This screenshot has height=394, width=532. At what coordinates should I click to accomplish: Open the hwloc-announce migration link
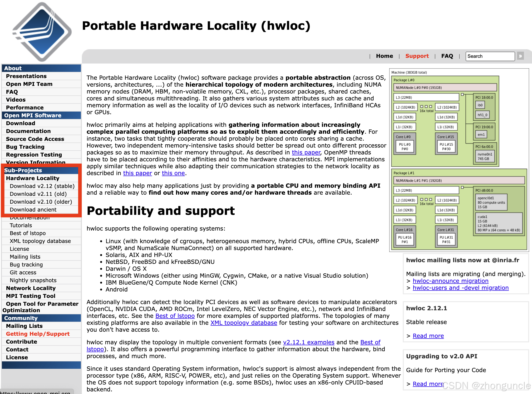pyautogui.click(x=450, y=281)
